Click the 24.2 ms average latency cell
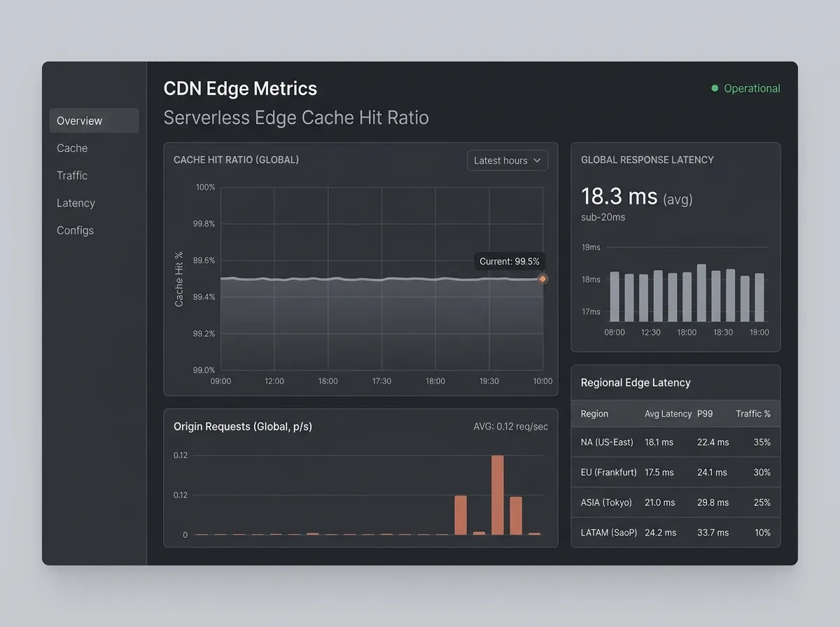 tap(661, 533)
